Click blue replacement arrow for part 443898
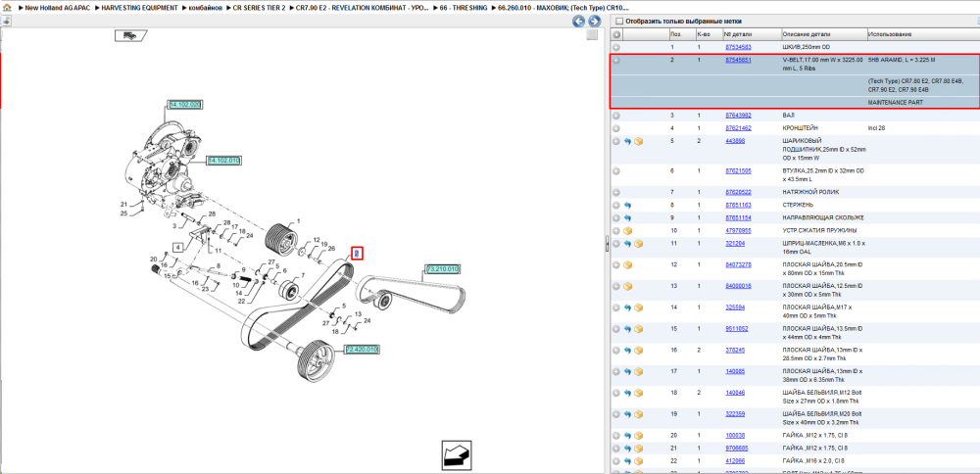The height and width of the screenshot is (474, 980). pyautogui.click(x=628, y=142)
